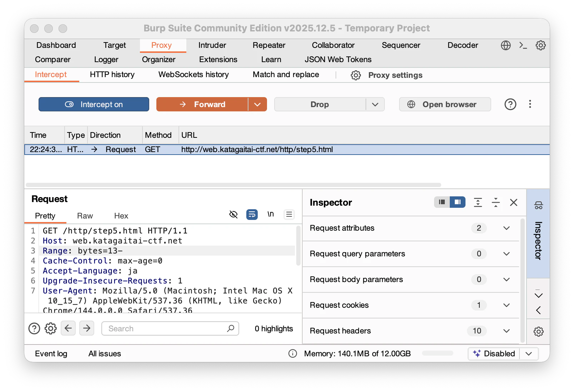The height and width of the screenshot is (392, 574).
Task: Go to next search match arrow
Action: [87, 328]
